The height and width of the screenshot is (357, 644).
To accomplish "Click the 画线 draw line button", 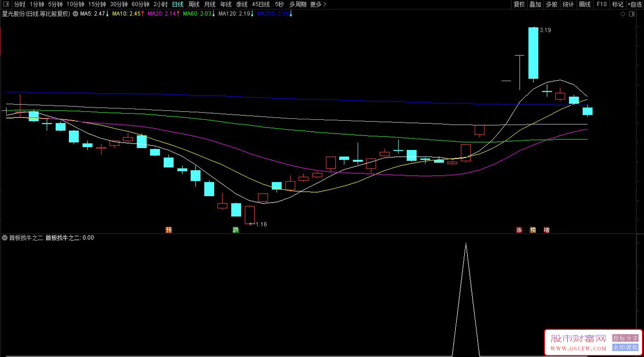I will [x=585, y=4].
